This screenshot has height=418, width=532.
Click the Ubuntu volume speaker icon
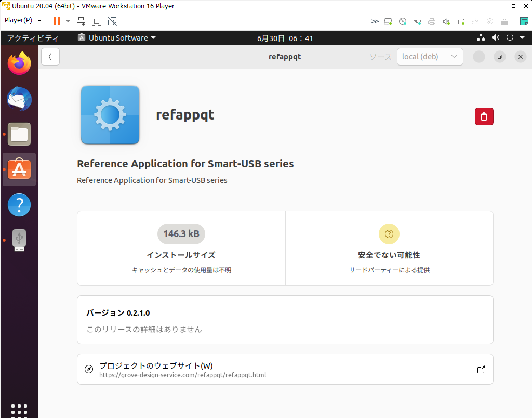point(495,37)
